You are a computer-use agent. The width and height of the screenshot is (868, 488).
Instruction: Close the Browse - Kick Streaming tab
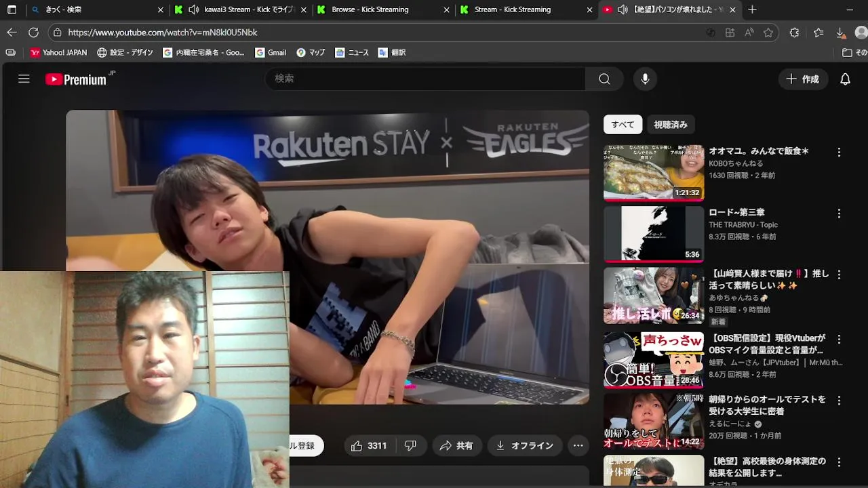pyautogui.click(x=446, y=9)
